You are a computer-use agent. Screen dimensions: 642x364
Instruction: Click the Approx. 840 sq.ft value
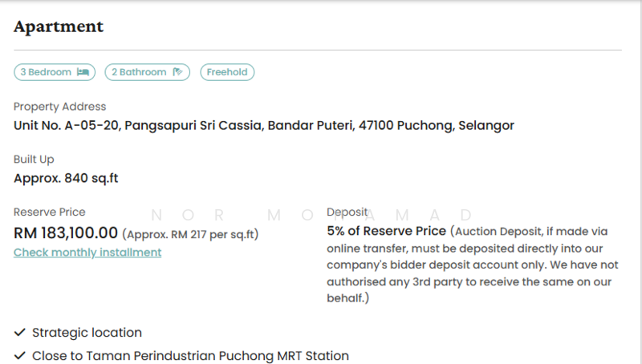66,178
